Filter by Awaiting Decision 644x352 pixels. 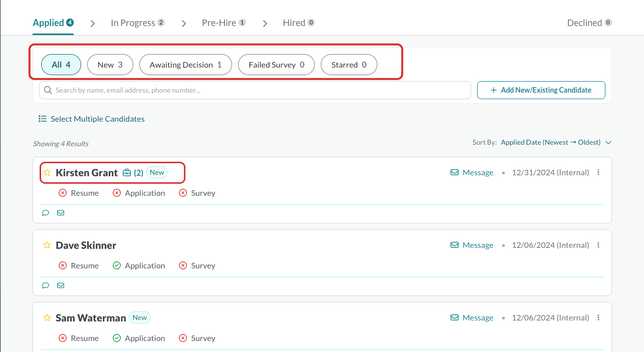tap(185, 65)
